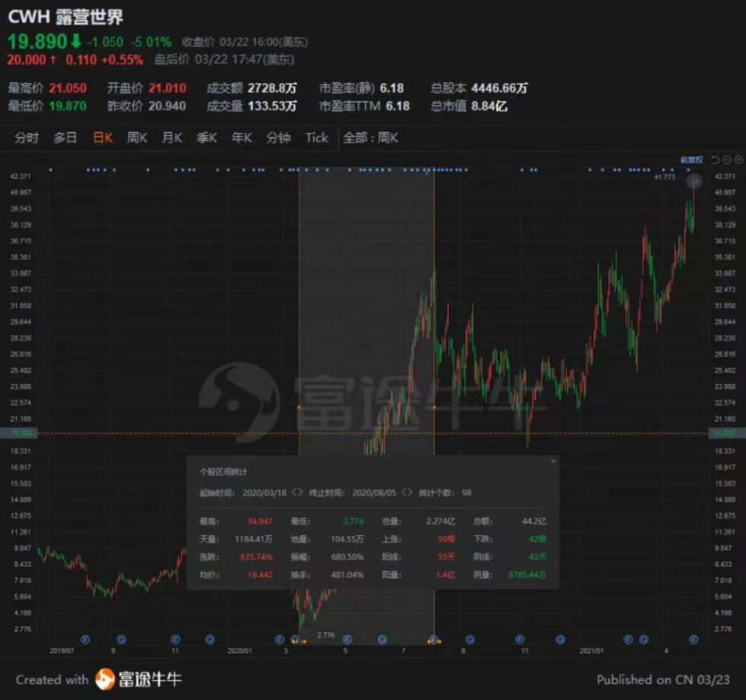Viewport: 746px width, 700px height.
Task: Select the 周K weekly candlestick tab
Action: (x=137, y=138)
